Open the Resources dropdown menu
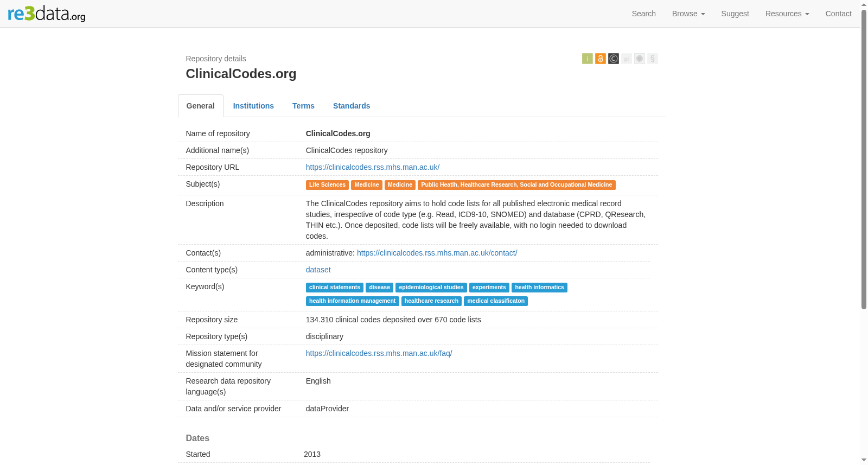The image size is (868, 465). click(787, 14)
